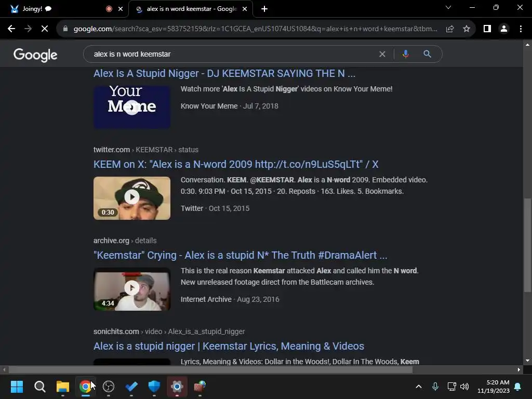Close the Joingy tab
The width and height of the screenshot is (532, 399).
[x=121, y=9]
